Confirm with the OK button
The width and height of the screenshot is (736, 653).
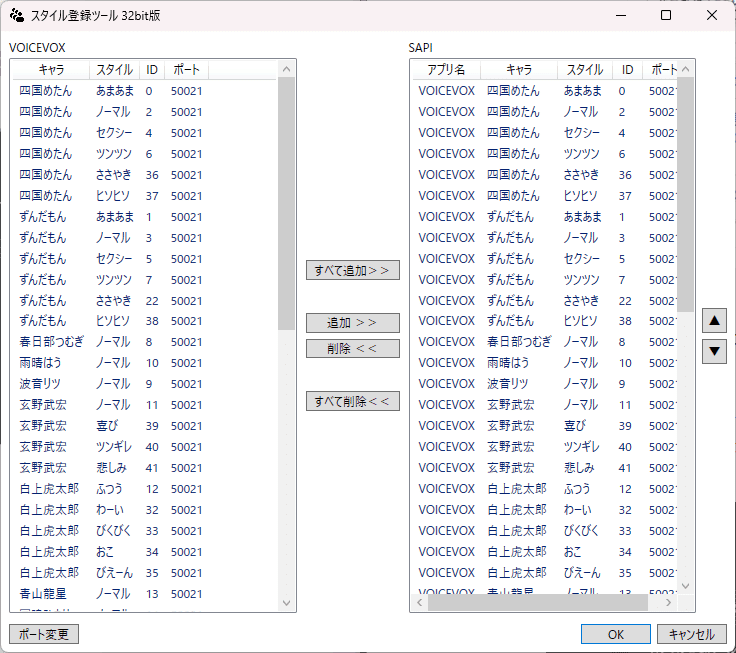(615, 634)
